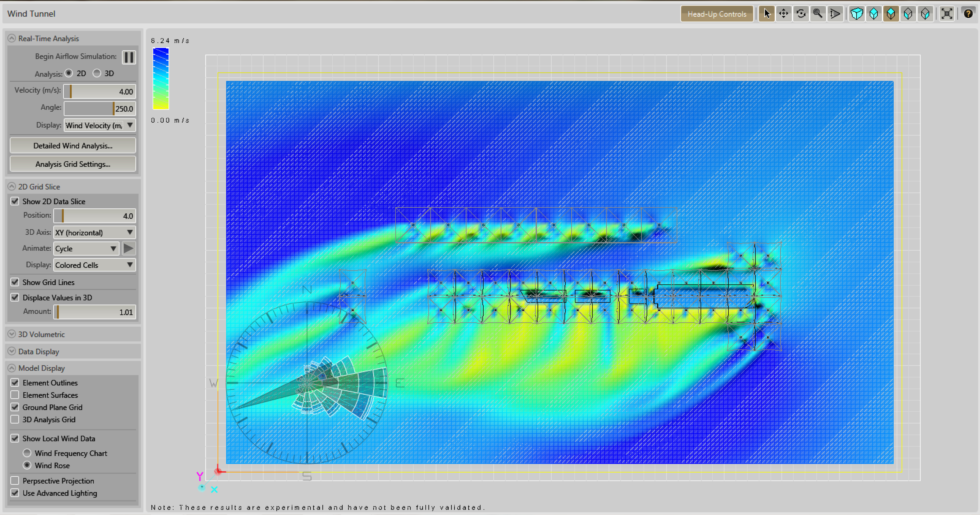Image resolution: width=980 pixels, height=515 pixels.
Task: Uncheck Show Grid Lines
Action: click(x=15, y=282)
